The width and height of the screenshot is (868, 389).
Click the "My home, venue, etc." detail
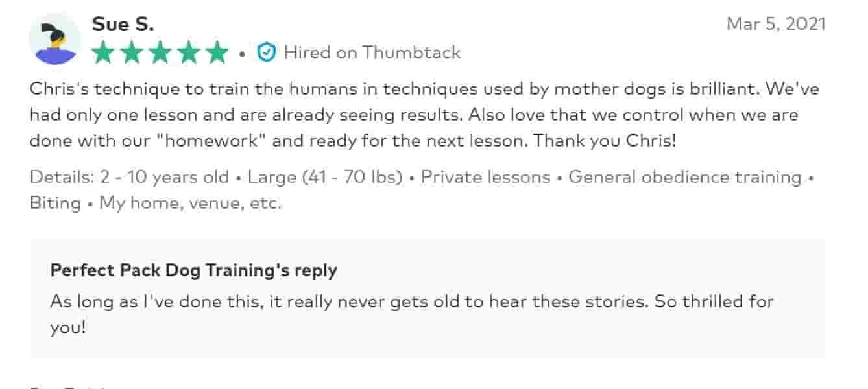point(191,203)
